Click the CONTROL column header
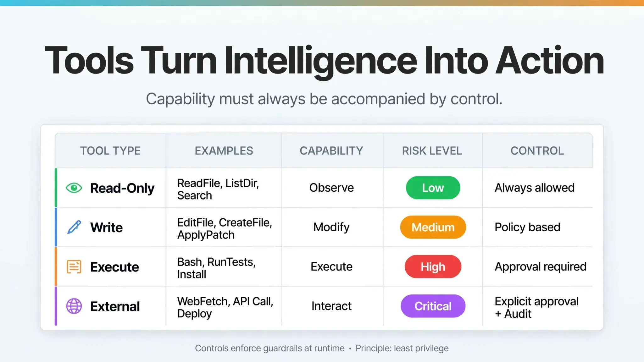The height and width of the screenshot is (362, 644). click(x=537, y=151)
